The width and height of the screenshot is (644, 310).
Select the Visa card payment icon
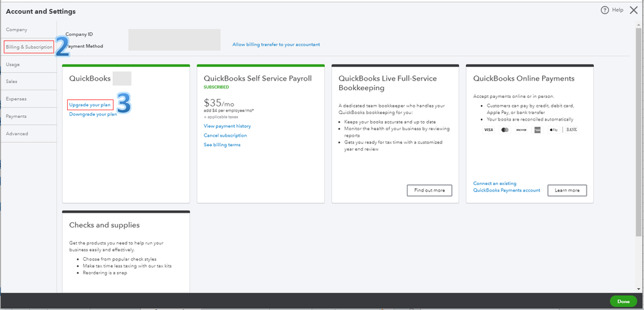[489, 130]
